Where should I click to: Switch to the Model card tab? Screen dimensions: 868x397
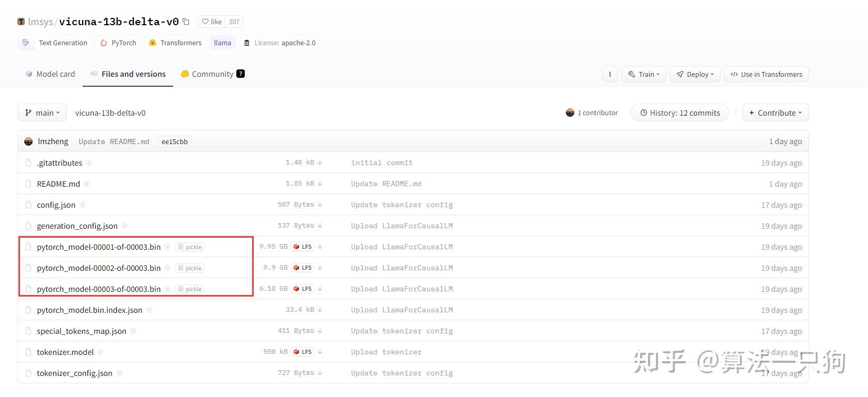50,74
